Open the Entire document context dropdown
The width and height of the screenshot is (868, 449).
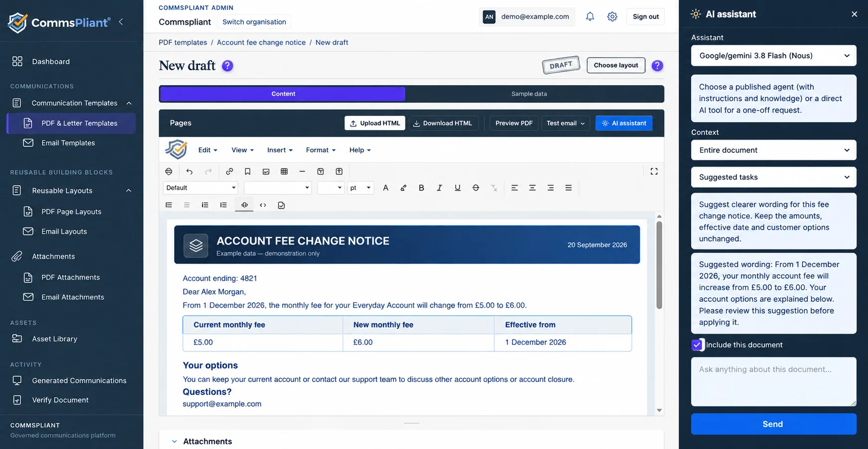[x=773, y=150]
